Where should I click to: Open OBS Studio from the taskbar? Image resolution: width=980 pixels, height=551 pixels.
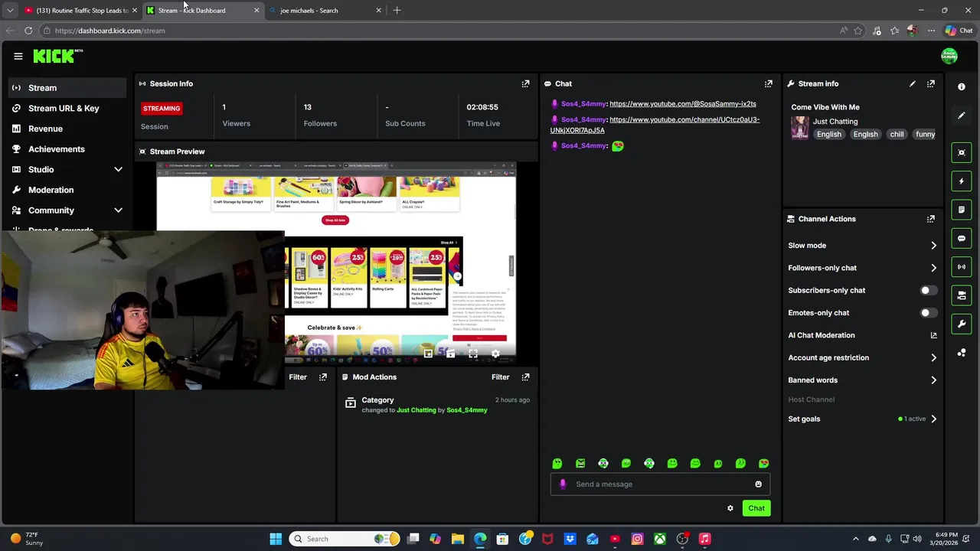pyautogui.click(x=682, y=539)
